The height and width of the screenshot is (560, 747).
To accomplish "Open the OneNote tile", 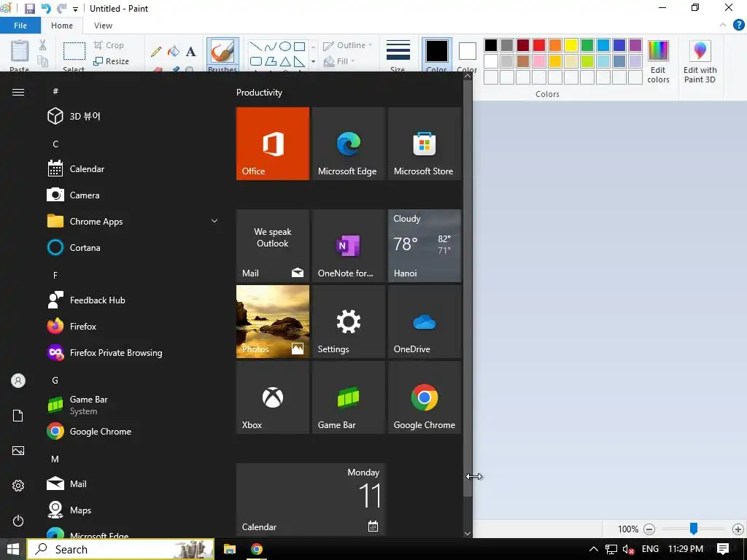I will click(348, 246).
